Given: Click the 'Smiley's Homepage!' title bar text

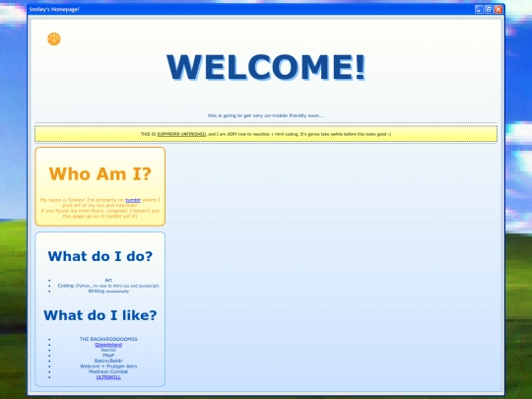Looking at the screenshot, I should 54,9.
